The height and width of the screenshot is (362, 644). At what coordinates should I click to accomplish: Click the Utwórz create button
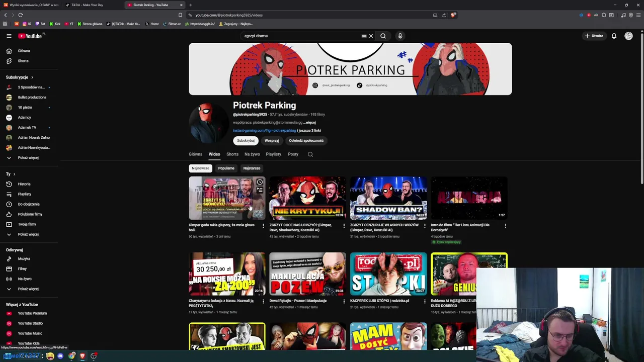pos(594,36)
